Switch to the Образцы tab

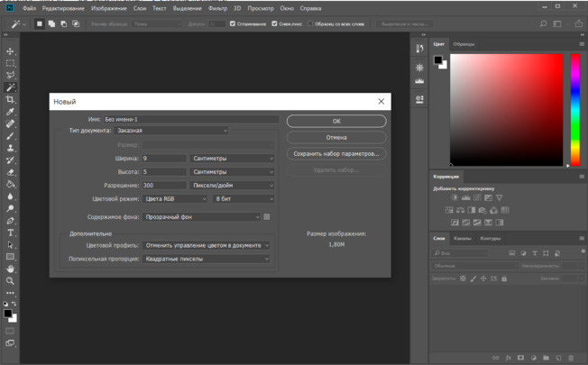click(464, 43)
